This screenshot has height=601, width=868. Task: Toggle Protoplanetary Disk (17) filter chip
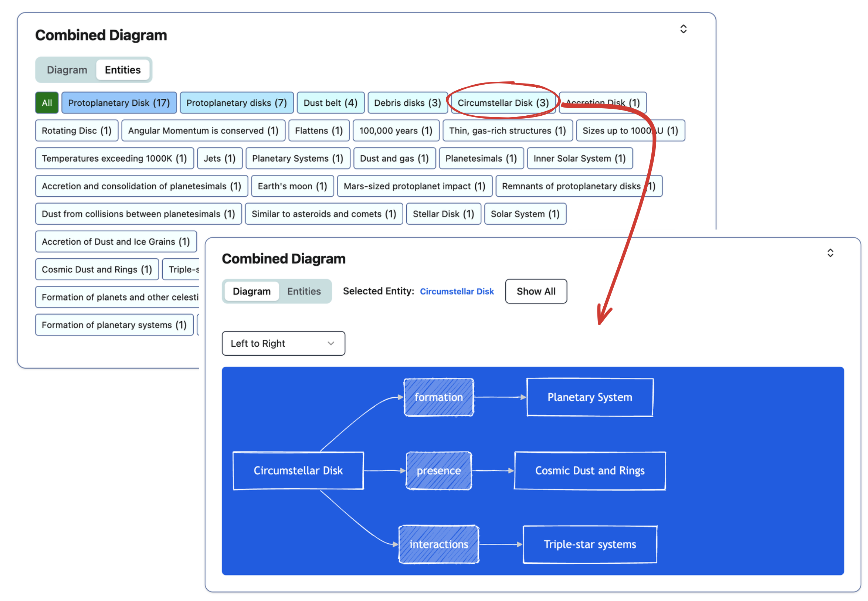coord(119,103)
